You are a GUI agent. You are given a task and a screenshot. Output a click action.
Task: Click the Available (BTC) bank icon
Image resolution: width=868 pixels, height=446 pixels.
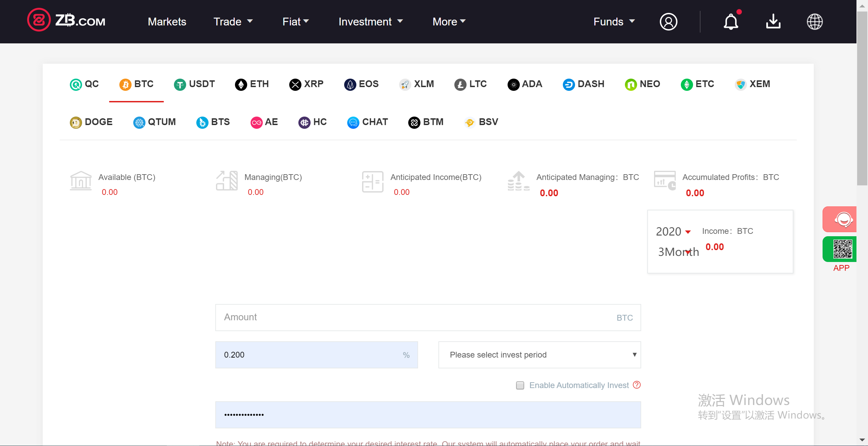[x=81, y=181]
